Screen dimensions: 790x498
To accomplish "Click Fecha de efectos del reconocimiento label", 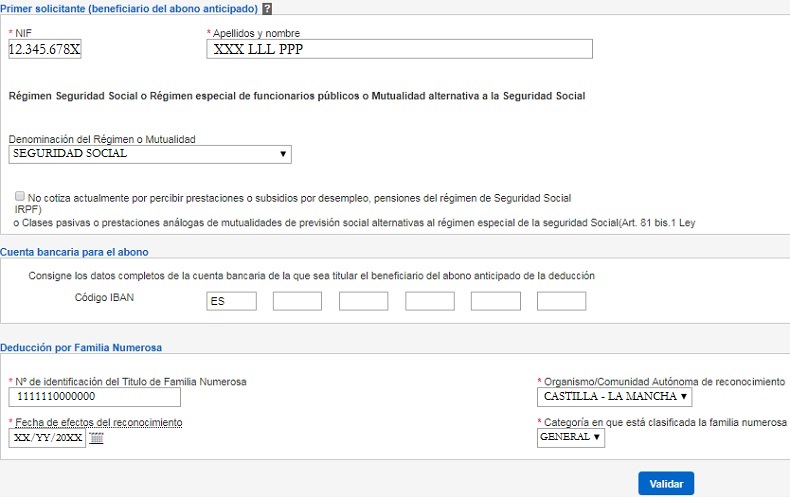I will pyautogui.click(x=99, y=422).
